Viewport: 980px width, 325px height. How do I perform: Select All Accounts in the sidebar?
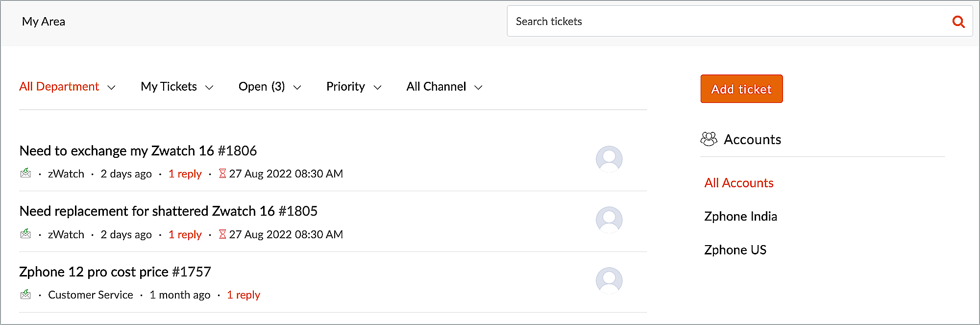coord(738,183)
